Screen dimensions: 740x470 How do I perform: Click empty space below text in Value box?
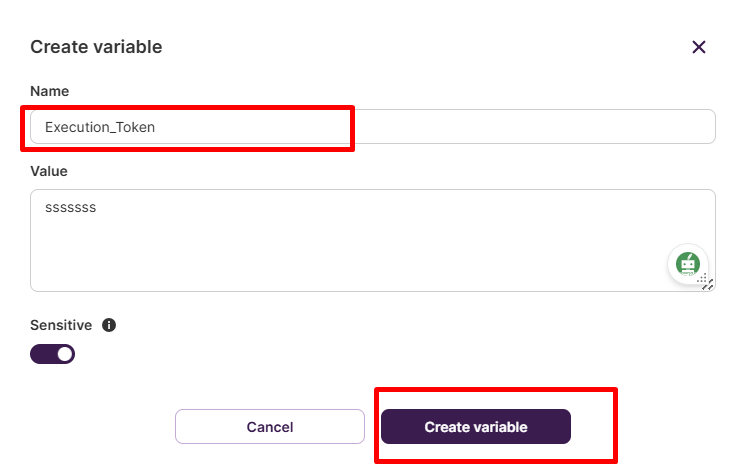(300, 260)
